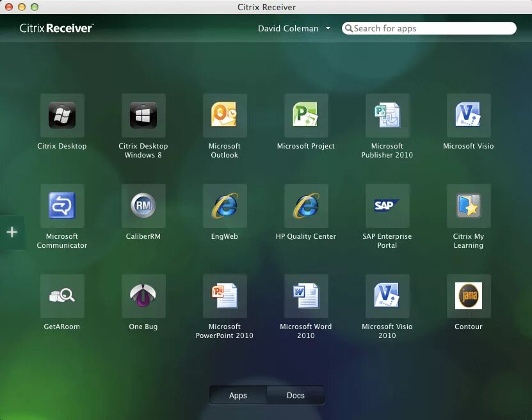Click the "GetARoom" label text
Screen dimensions: 532x420
61,327
